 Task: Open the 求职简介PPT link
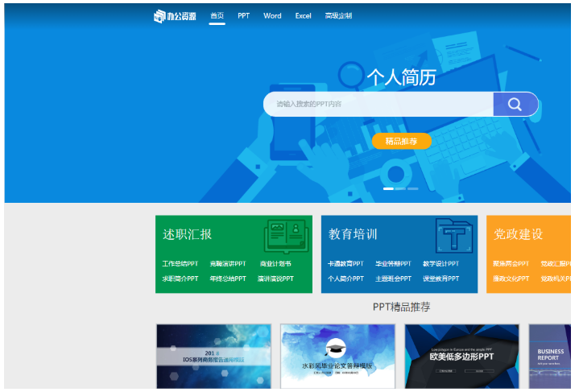pos(180,279)
